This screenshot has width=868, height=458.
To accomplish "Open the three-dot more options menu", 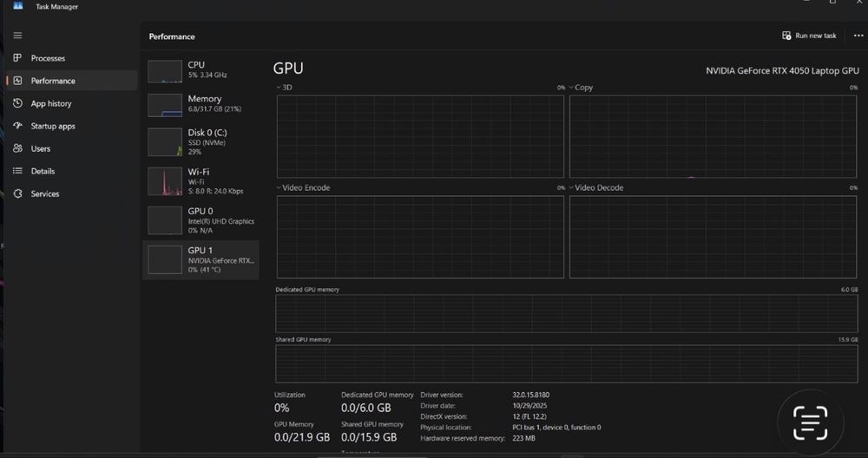I will pos(858,36).
